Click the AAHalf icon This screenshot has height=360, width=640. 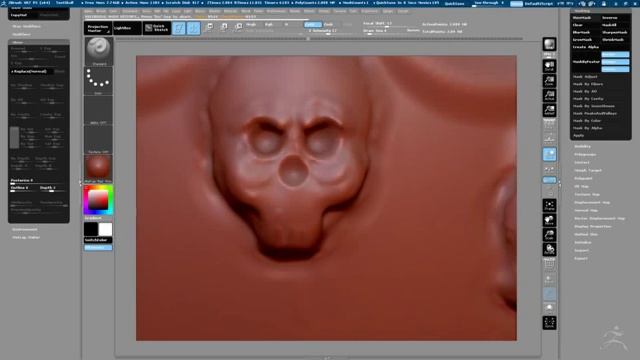[x=549, y=110]
